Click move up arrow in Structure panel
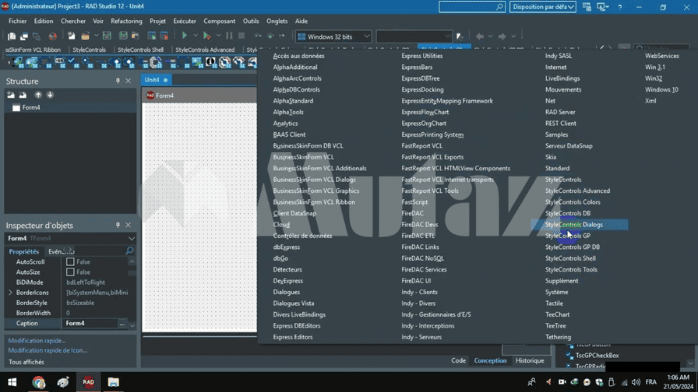 tap(38, 95)
